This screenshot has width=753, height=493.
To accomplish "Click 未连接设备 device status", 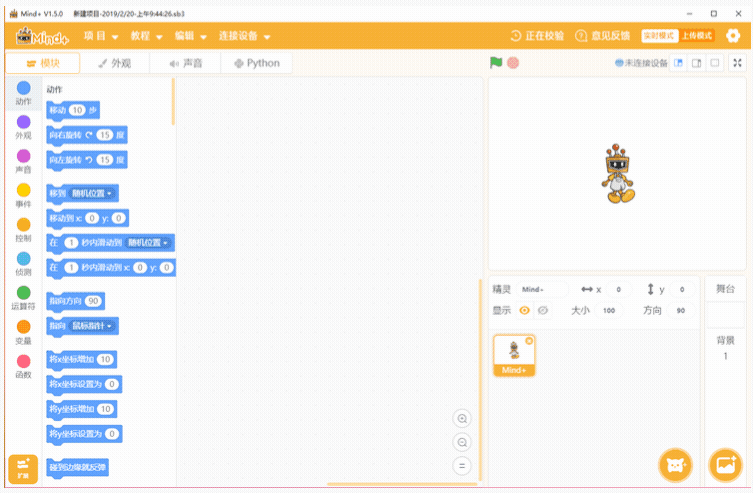I will pyautogui.click(x=641, y=63).
